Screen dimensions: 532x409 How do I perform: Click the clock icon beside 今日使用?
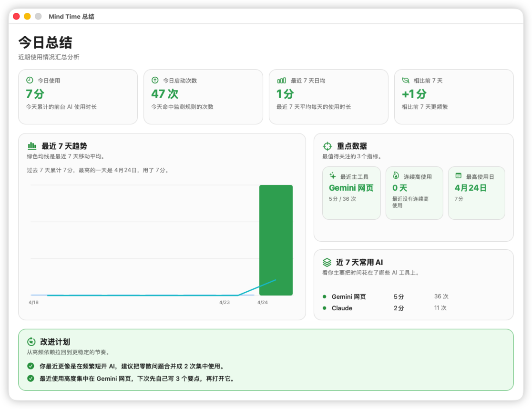(30, 81)
